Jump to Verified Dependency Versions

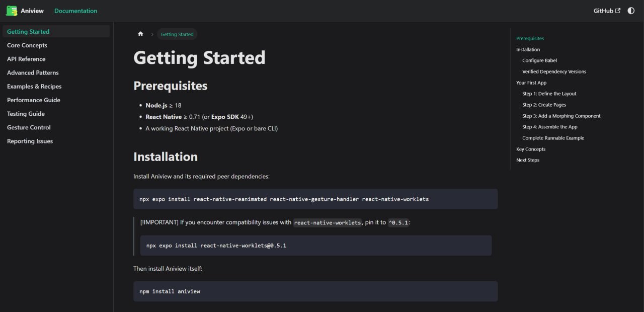(554, 71)
